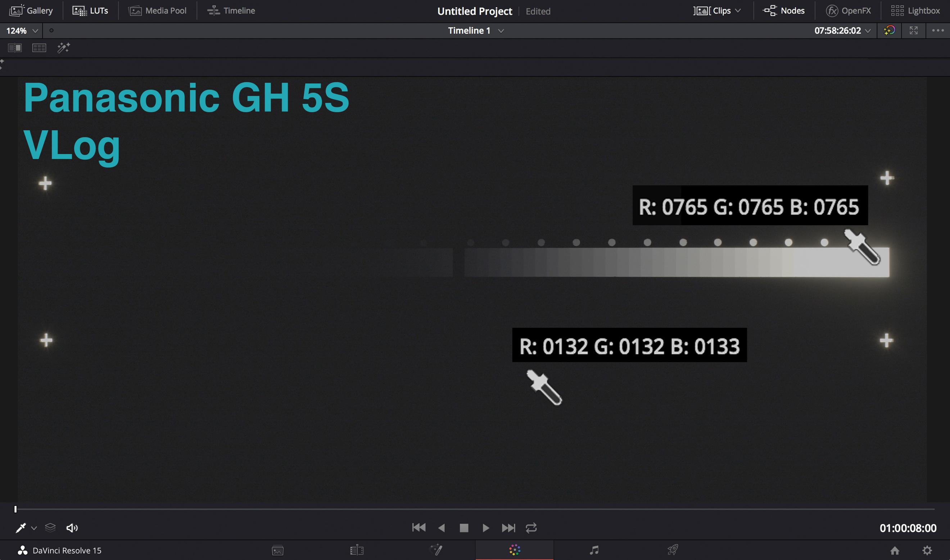The width and height of the screenshot is (950, 560).
Task: Expand the Clips options chevron
Action: (x=738, y=10)
